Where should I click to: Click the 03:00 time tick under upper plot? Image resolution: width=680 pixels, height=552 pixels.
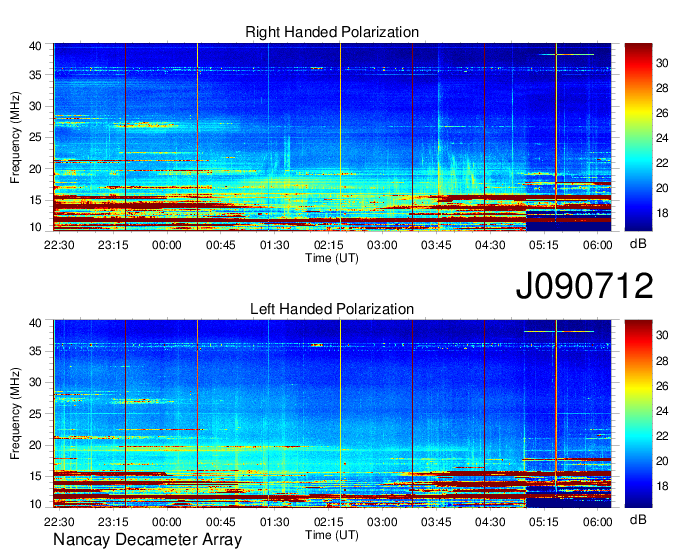click(382, 245)
